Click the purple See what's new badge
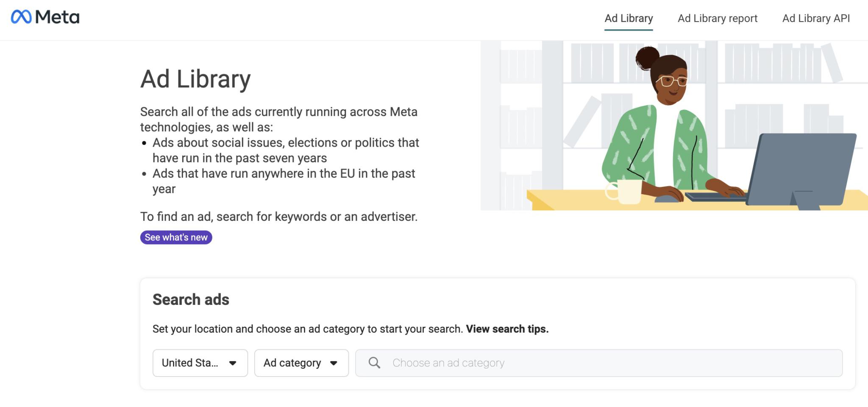Viewport: 868px width, 407px height. pos(176,237)
